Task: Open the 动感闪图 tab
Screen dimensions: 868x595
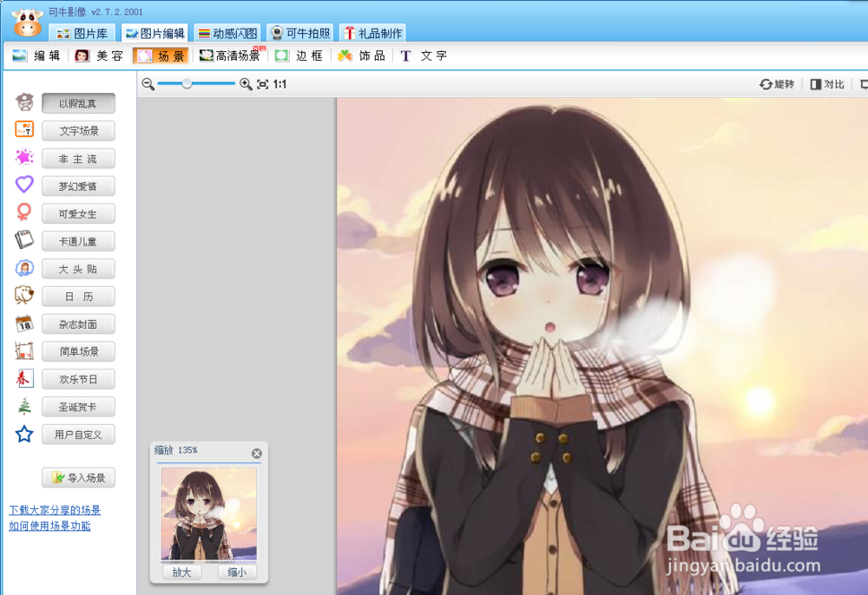Action: coord(227,33)
